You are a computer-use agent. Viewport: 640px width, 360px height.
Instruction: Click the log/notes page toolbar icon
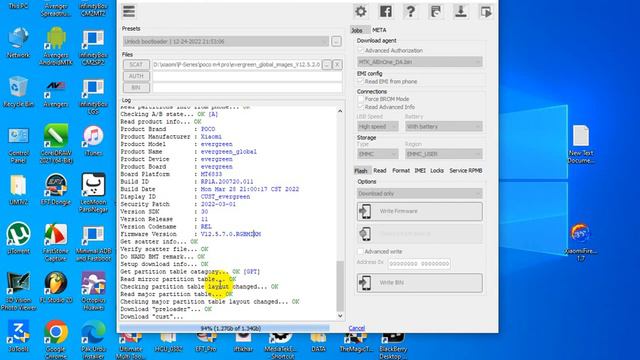click(436, 11)
